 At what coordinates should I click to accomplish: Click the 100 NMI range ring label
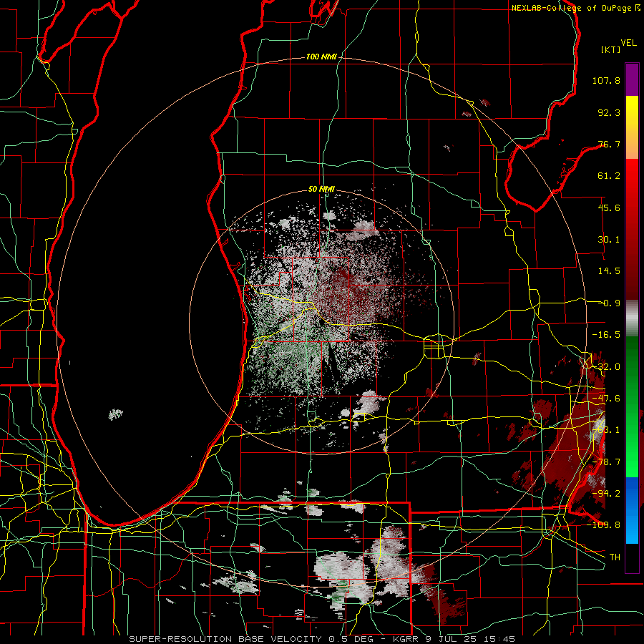tap(321, 57)
